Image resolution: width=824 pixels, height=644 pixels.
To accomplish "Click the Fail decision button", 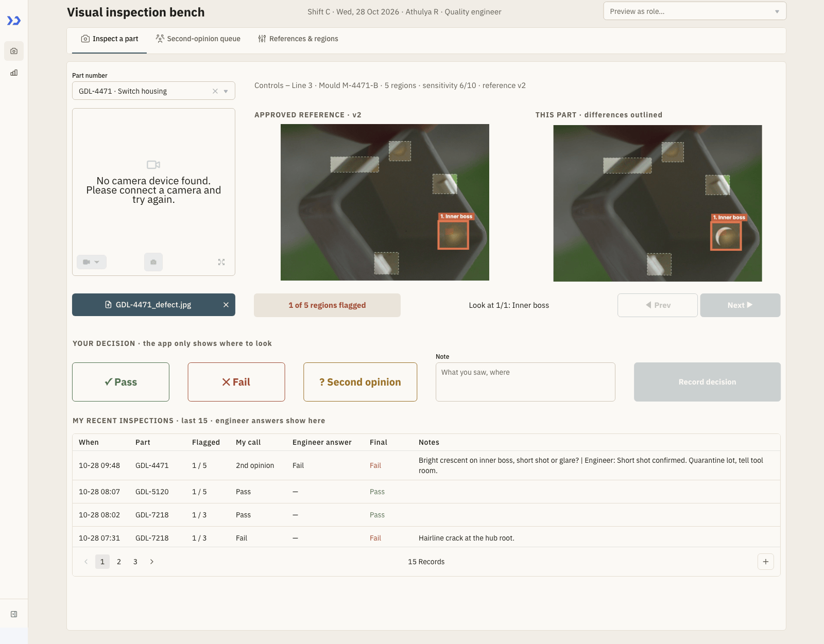I will click(236, 382).
